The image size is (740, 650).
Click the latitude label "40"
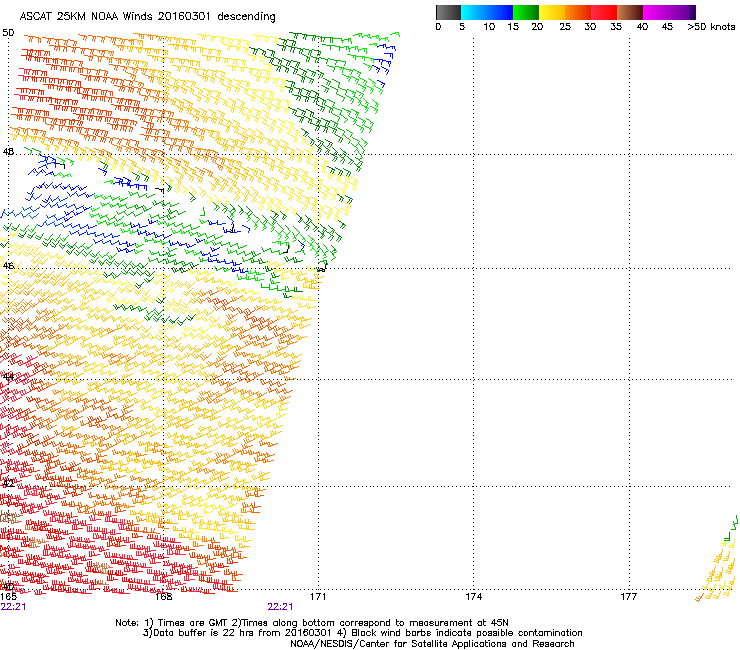pyautogui.click(x=8, y=587)
